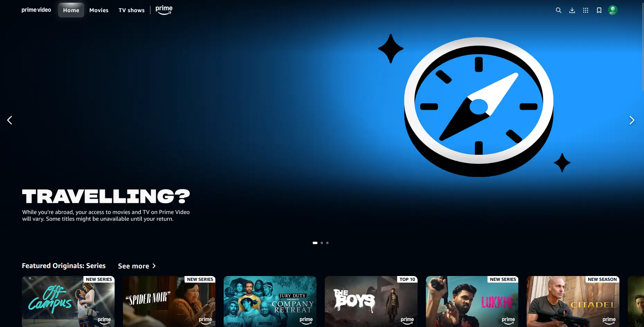Click the Featured Originals: Series heading

64,266
